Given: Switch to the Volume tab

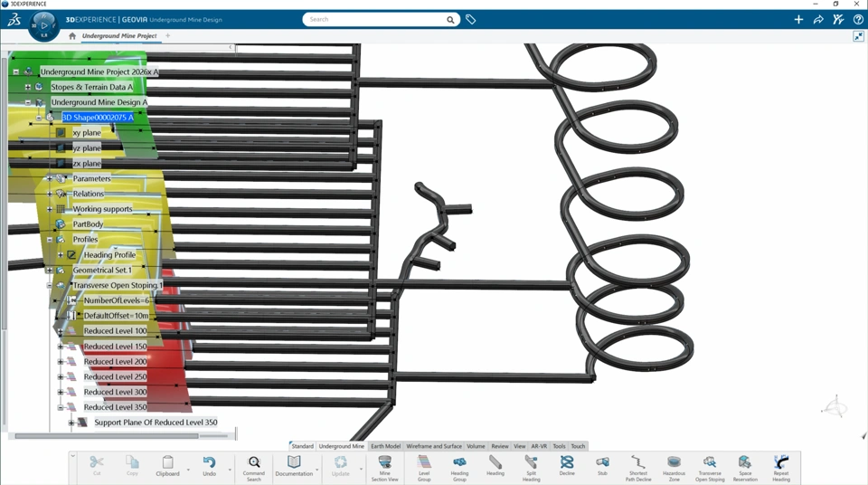Looking at the screenshot, I should pyautogui.click(x=476, y=446).
